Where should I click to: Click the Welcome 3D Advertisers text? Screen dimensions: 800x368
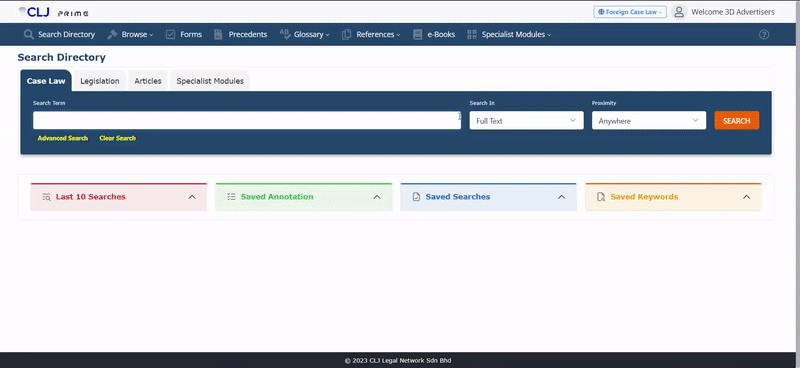click(x=733, y=12)
